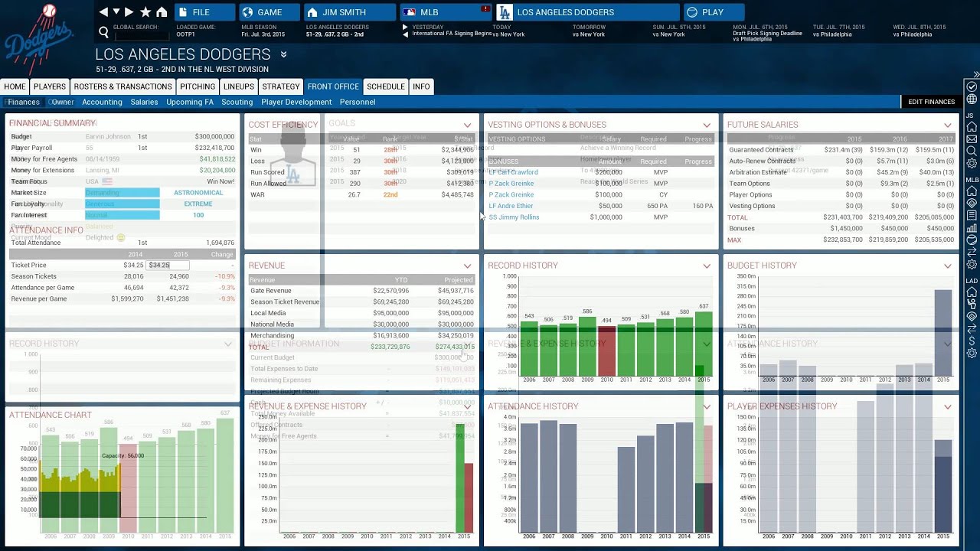Click the EDIT FINANCES button
Image resolution: width=980 pixels, height=551 pixels.
click(931, 102)
